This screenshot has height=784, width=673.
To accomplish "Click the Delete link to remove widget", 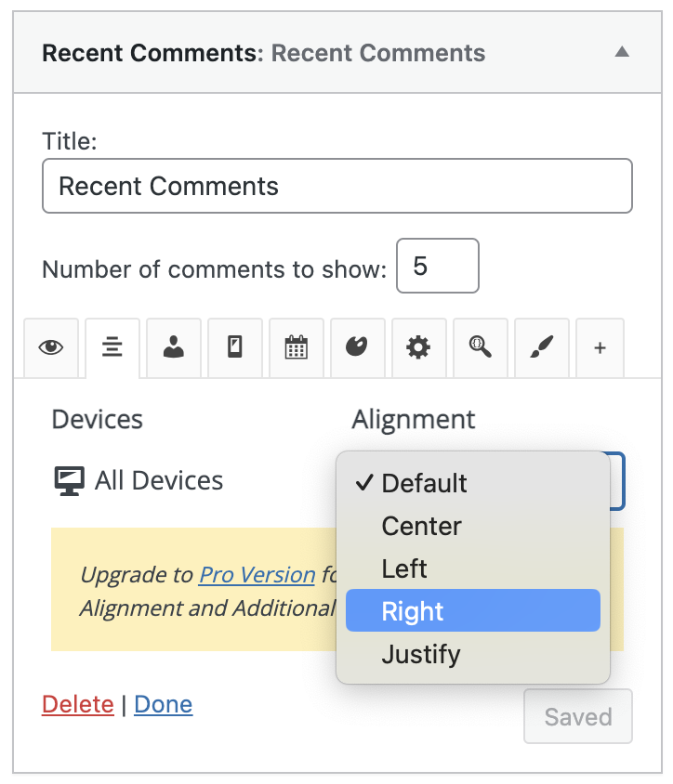I will 78,704.
